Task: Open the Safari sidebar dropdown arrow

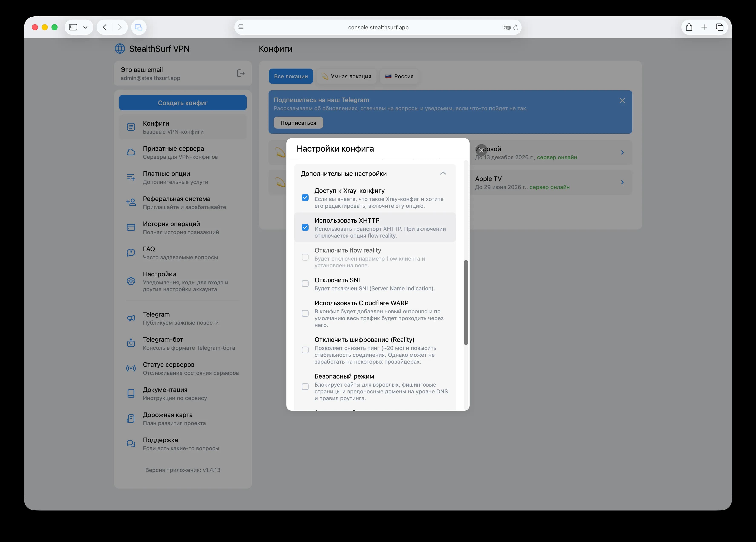Action: pos(85,27)
